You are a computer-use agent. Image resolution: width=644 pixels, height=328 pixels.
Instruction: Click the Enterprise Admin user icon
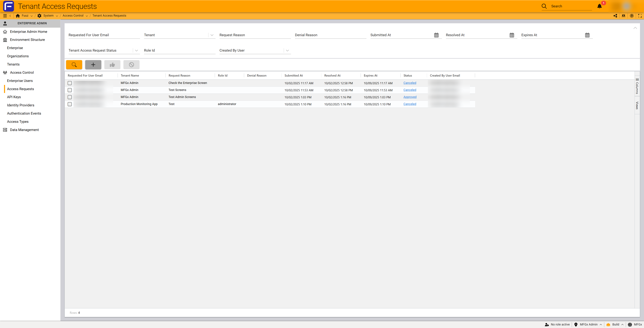[x=5, y=23]
